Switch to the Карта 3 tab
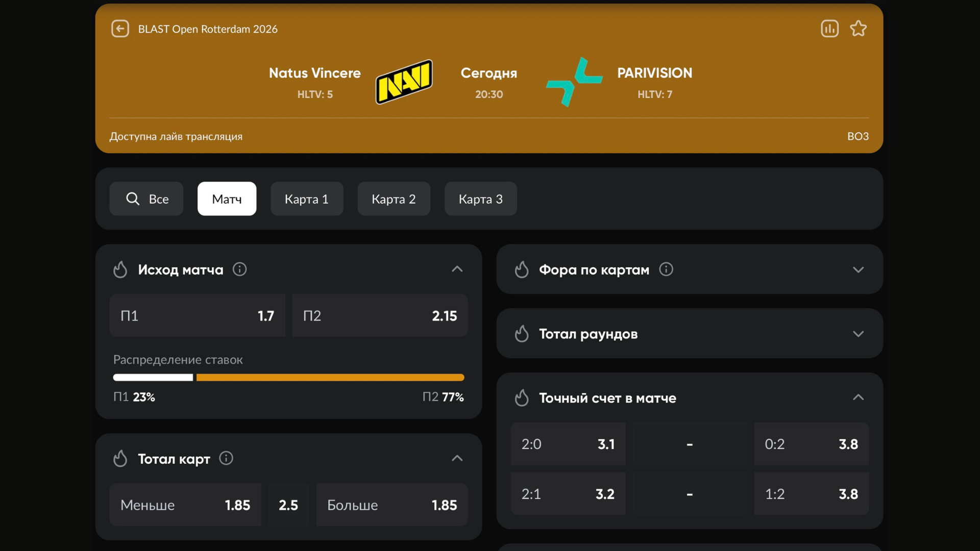Screen dimensions: 980x551 coord(480,199)
